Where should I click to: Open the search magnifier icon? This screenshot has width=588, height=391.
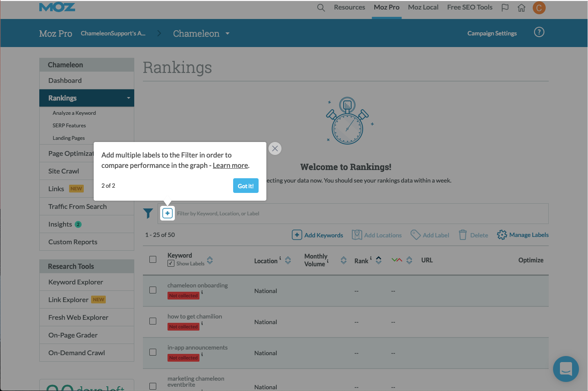321,8
